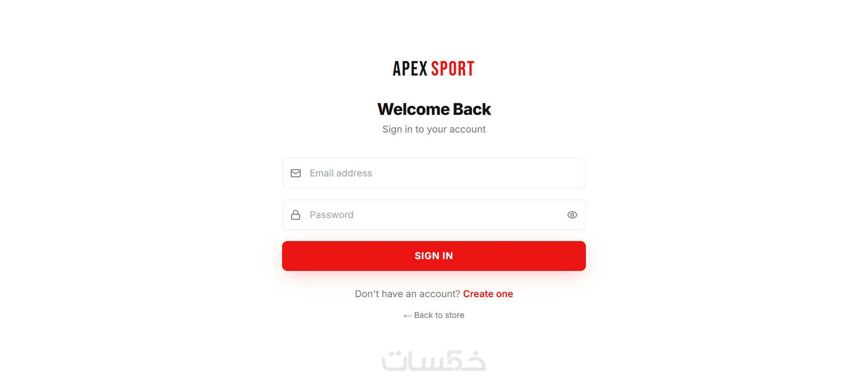Click the Password placeholder text
This screenshot has height=379, width=868.
pos(331,215)
